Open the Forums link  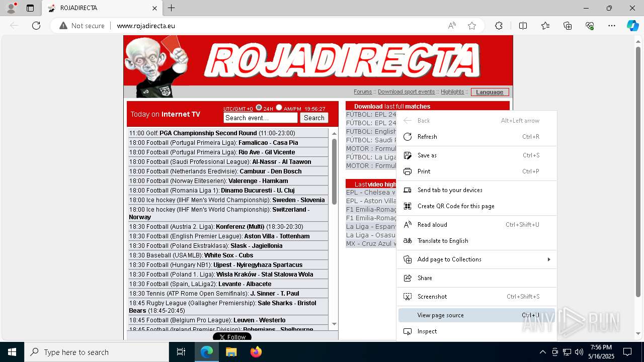(363, 92)
